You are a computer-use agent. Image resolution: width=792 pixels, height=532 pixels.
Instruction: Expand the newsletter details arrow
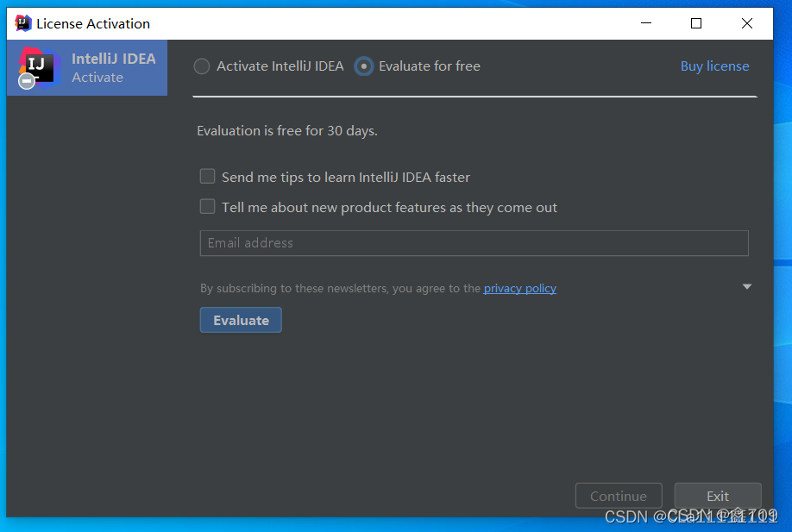pyautogui.click(x=747, y=287)
